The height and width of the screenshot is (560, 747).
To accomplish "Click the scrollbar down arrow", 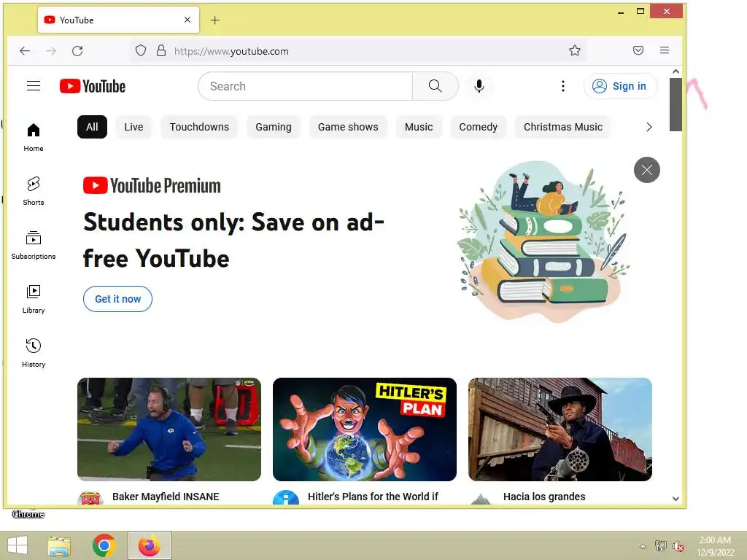I will (x=676, y=499).
